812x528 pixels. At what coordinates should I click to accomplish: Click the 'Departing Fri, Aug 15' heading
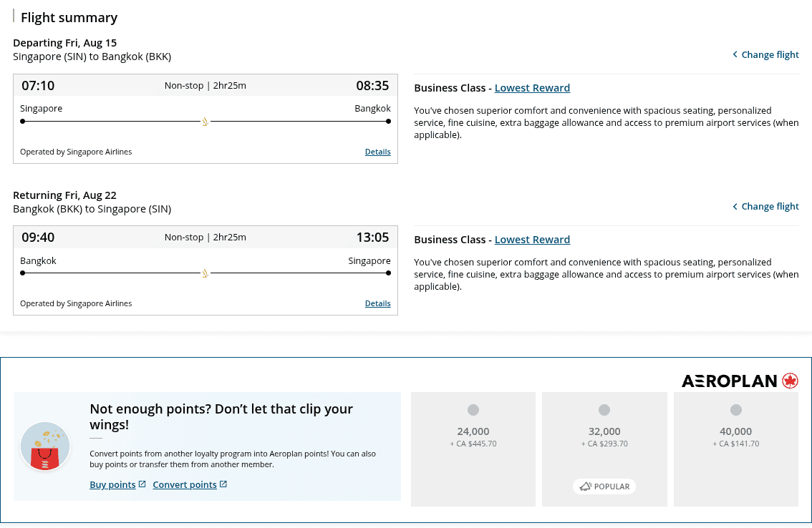[x=64, y=43]
